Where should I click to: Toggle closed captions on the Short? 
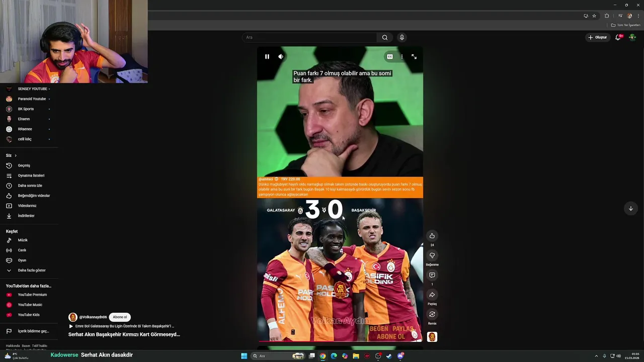pos(389,57)
